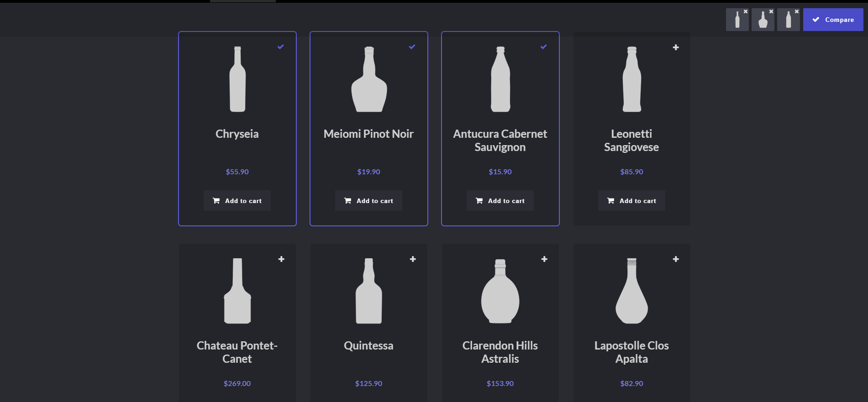The width and height of the screenshot is (868, 402).
Task: Add Meiomi Pinot Noir to cart
Action: [x=369, y=201]
